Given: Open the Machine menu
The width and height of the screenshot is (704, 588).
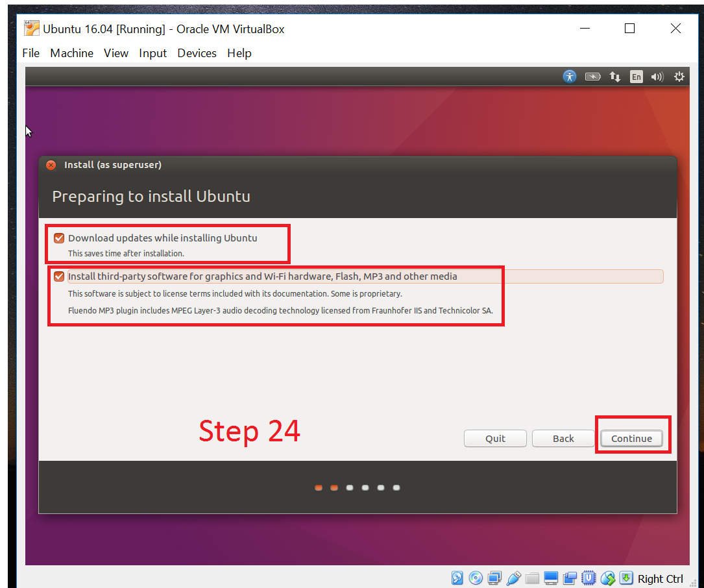Looking at the screenshot, I should pos(72,53).
